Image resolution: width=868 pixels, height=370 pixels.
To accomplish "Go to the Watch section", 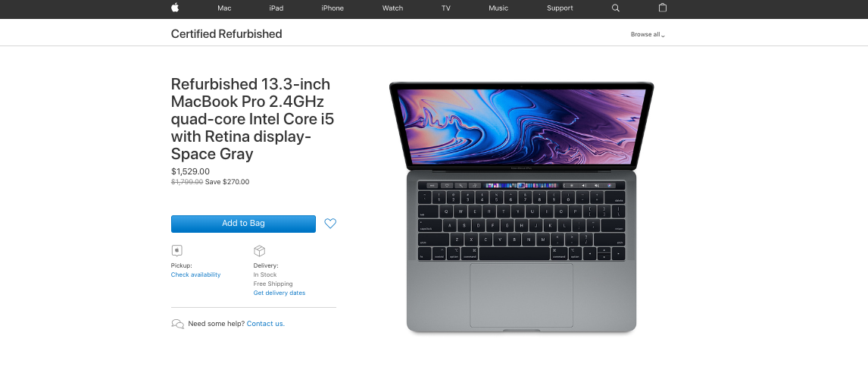I will click(392, 8).
